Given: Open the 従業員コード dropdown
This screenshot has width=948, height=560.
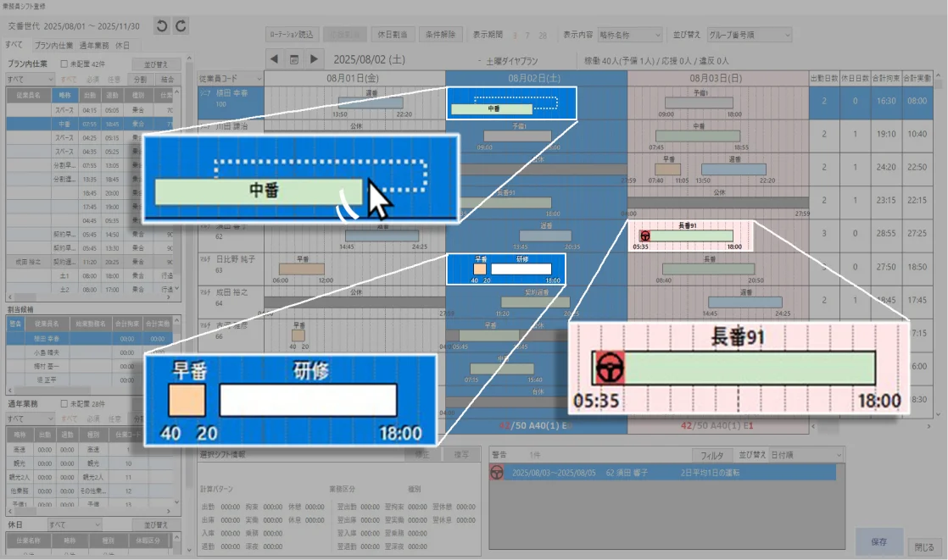Looking at the screenshot, I should pyautogui.click(x=231, y=79).
